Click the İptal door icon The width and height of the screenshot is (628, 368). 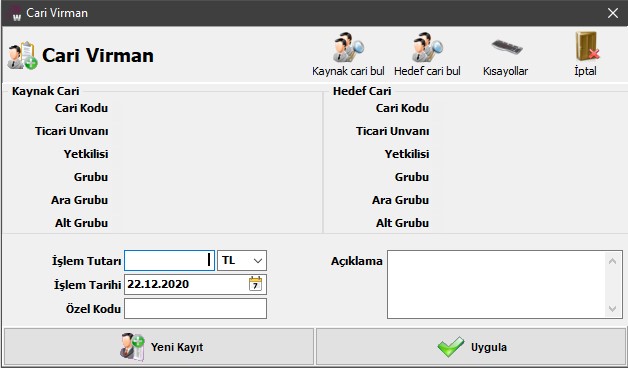(587, 46)
